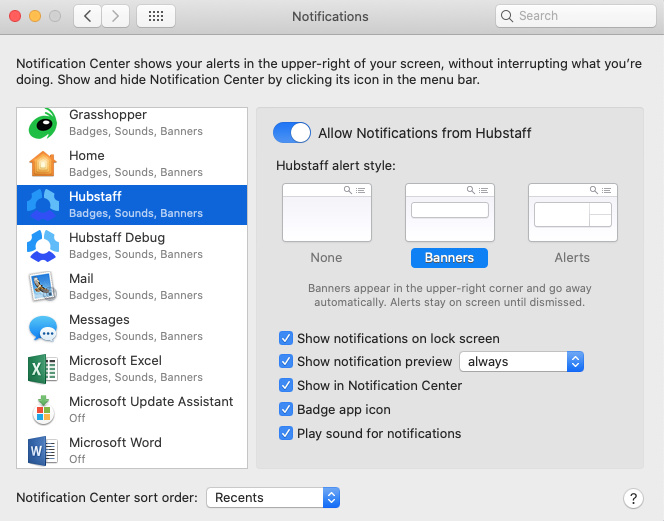The image size is (664, 521).
Task: Select Microsoft Excel in the app list
Action: click(132, 369)
